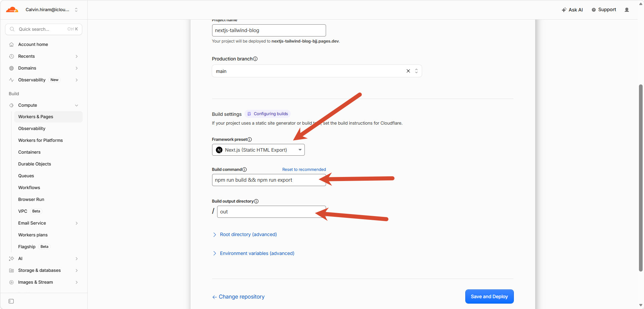Click Save and Deploy button
The width and height of the screenshot is (644, 309).
(x=489, y=297)
